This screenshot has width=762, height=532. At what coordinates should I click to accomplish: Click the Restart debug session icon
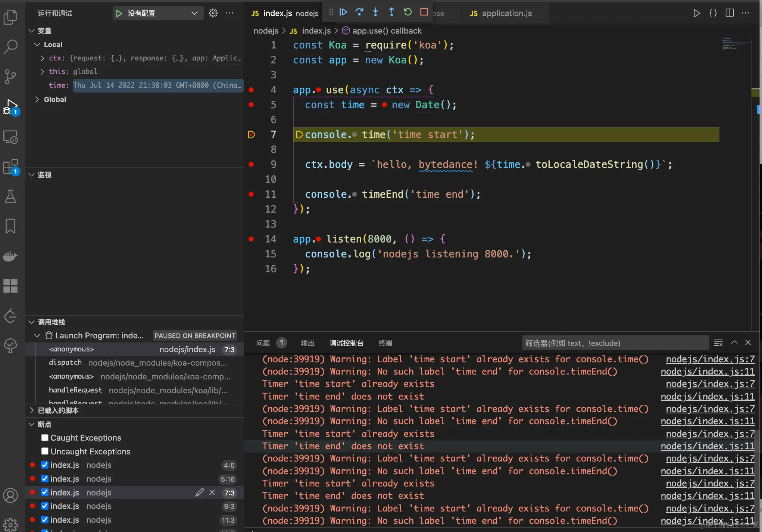[407, 12]
